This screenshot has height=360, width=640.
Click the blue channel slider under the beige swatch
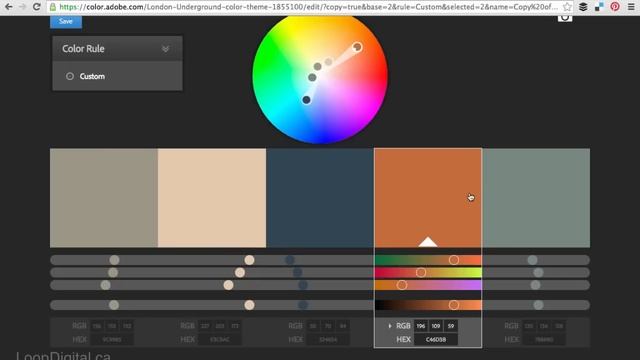point(212,285)
